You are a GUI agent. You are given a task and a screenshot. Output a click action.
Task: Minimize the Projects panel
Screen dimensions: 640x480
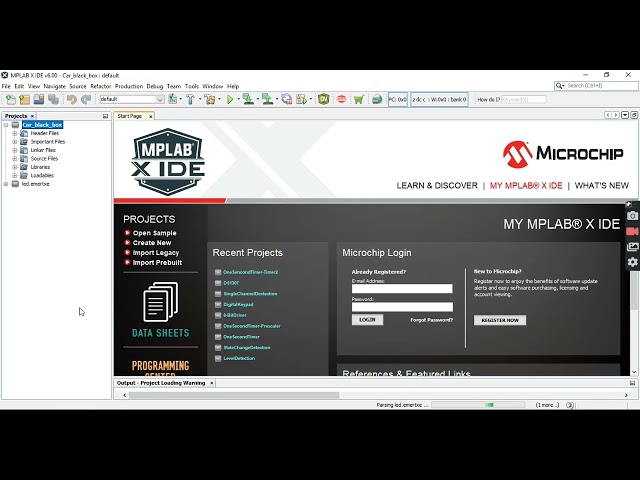[105, 116]
